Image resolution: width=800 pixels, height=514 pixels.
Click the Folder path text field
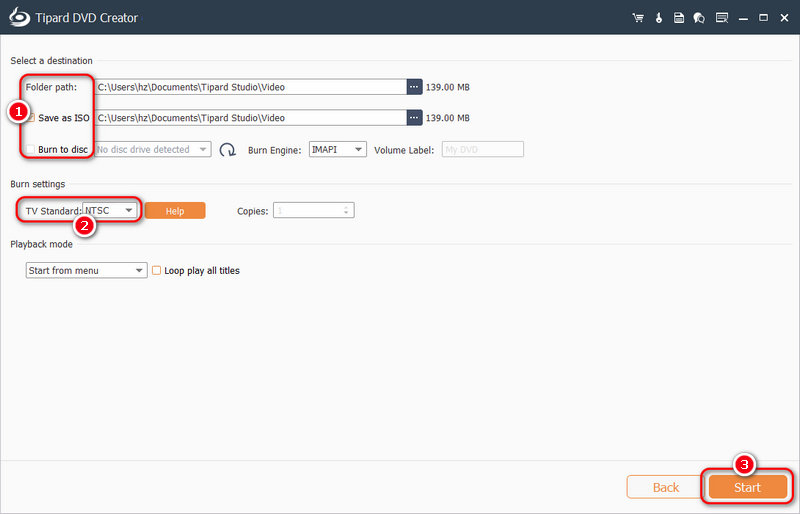(x=251, y=87)
